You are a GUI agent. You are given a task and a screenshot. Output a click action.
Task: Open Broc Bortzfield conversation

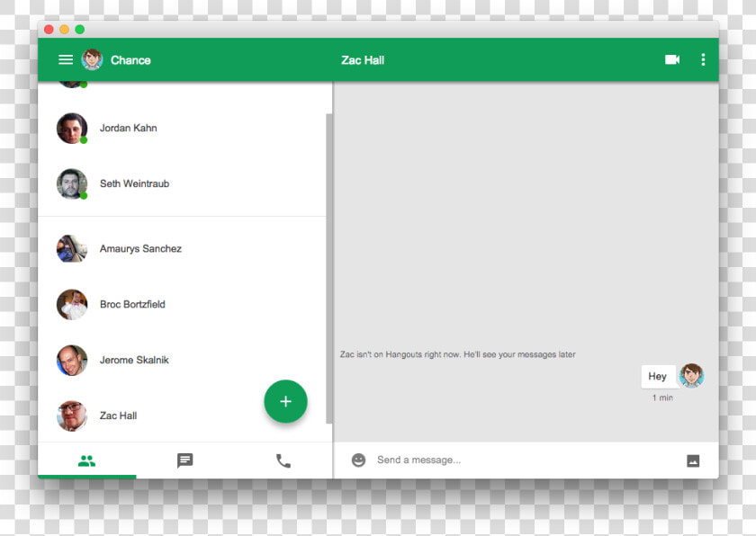(x=182, y=304)
